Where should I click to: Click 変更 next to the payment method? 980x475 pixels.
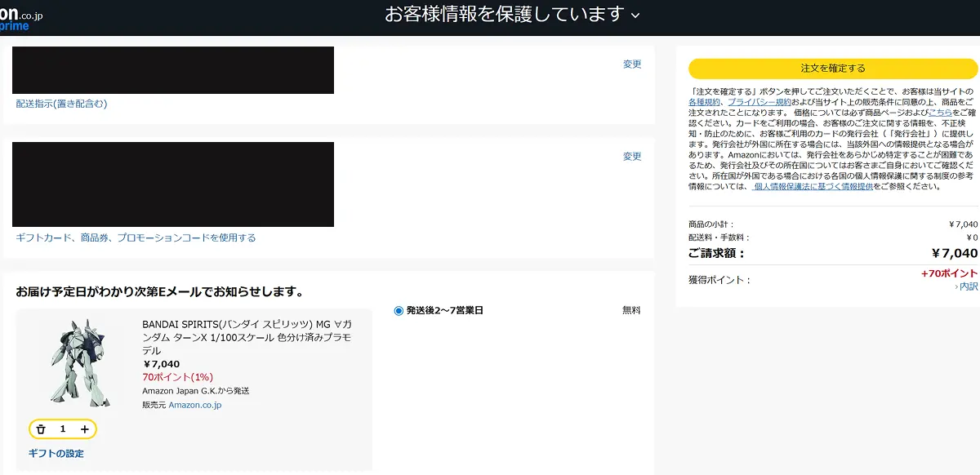(632, 157)
